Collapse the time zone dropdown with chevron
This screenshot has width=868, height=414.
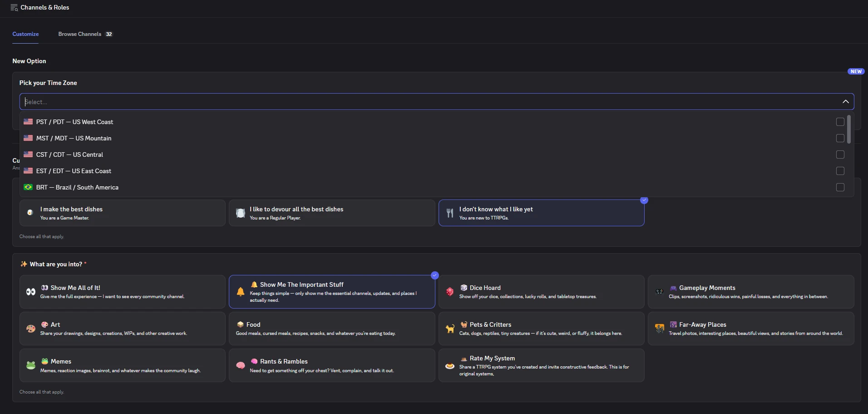(845, 102)
